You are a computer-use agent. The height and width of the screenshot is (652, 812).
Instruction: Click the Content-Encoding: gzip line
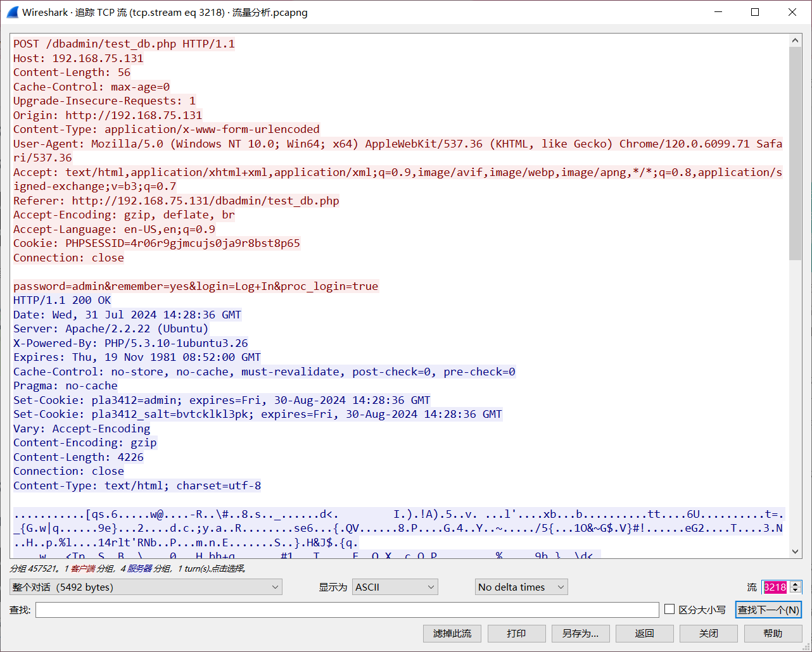[x=85, y=442]
